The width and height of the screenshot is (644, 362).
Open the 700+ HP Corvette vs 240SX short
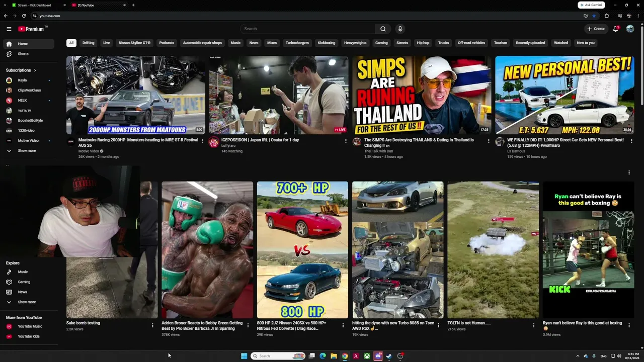[302, 250]
